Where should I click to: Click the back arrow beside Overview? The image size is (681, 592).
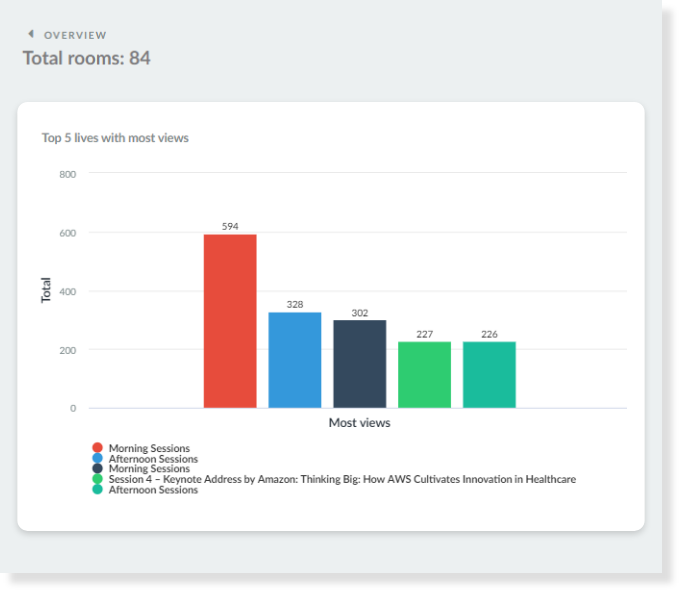pos(31,34)
